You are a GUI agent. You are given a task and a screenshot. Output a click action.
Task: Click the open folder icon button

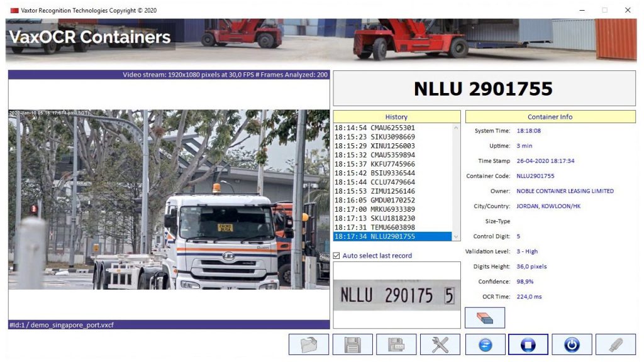308,344
